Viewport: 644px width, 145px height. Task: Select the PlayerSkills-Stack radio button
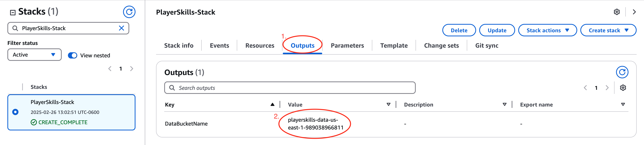pyautogui.click(x=15, y=112)
